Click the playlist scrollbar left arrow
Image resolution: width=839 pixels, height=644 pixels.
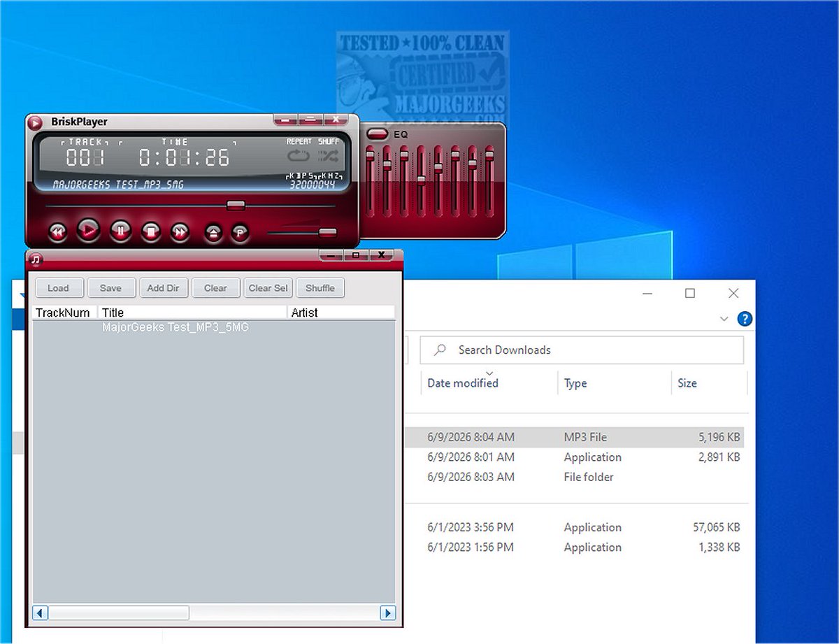(41, 613)
